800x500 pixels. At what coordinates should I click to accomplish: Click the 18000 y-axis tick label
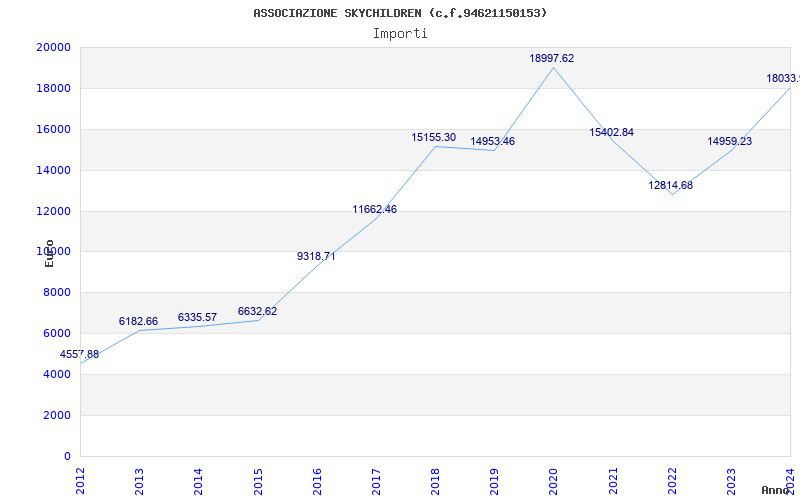coord(54,88)
